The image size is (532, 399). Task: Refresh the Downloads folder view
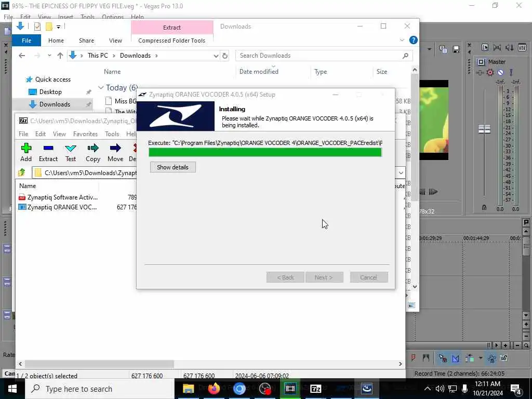[224, 56]
